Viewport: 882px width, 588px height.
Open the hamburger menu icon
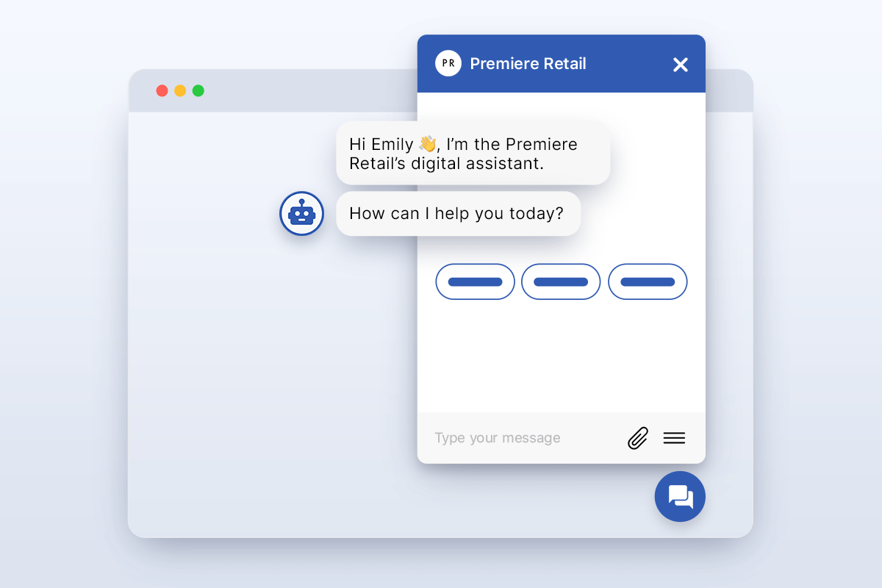673,437
